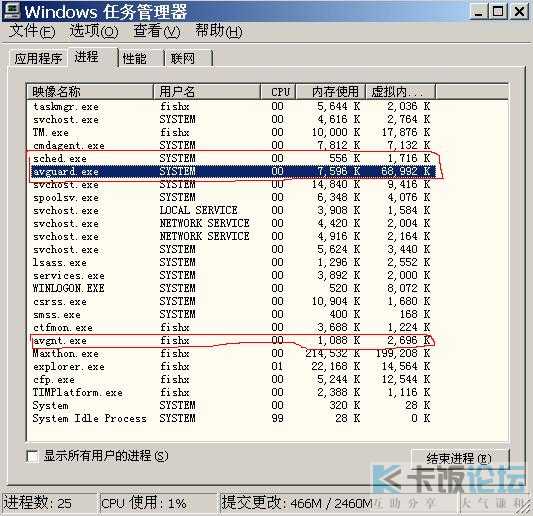The width and height of the screenshot is (533, 516).
Task: Switch to the 联网 tab
Action: (189, 58)
